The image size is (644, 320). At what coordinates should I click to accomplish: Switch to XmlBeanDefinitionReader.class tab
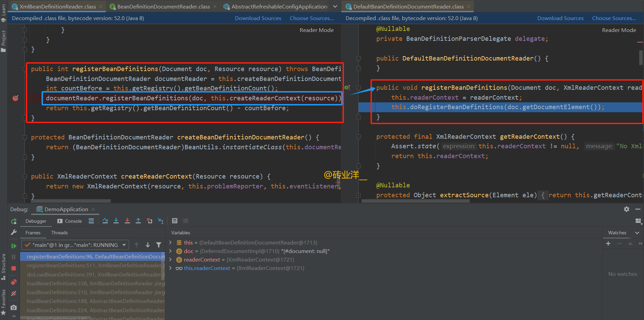pyautogui.click(x=58, y=6)
